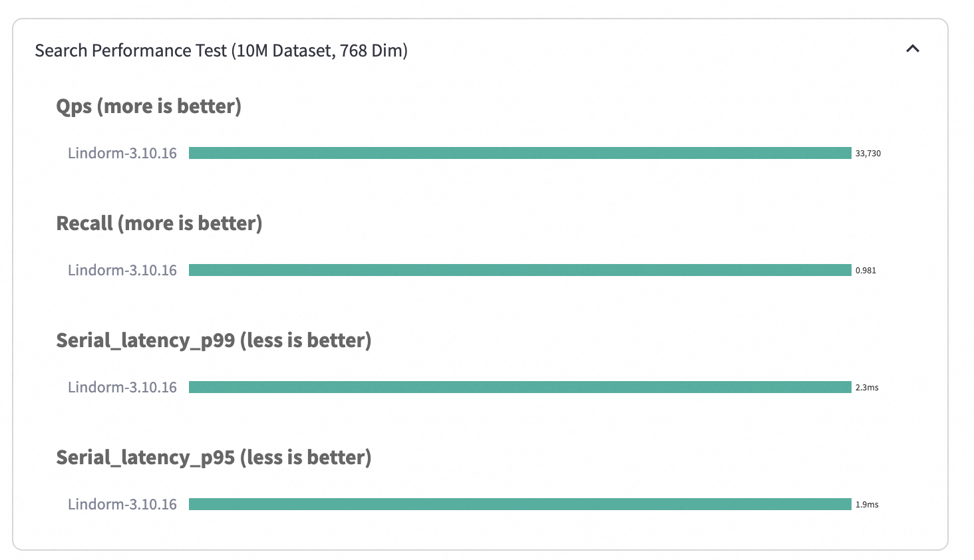Select the Lindorm-3.10.16 label under Qps

pos(122,153)
